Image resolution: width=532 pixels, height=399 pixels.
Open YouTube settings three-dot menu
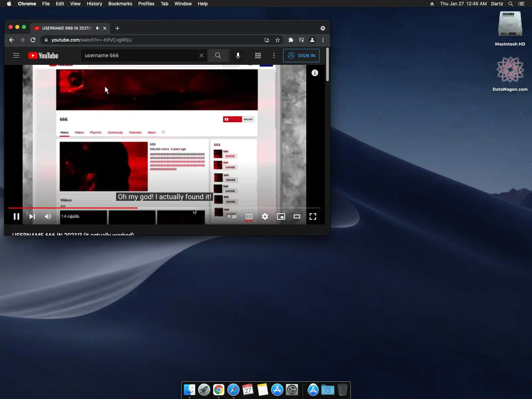(x=274, y=56)
